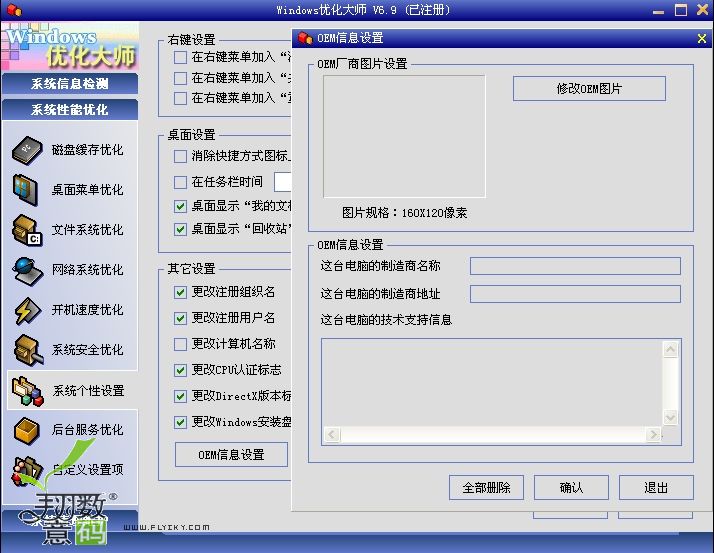The width and height of the screenshot is (714, 553).
Task: Click 退出 button in OEM dialog
Action: (x=656, y=487)
